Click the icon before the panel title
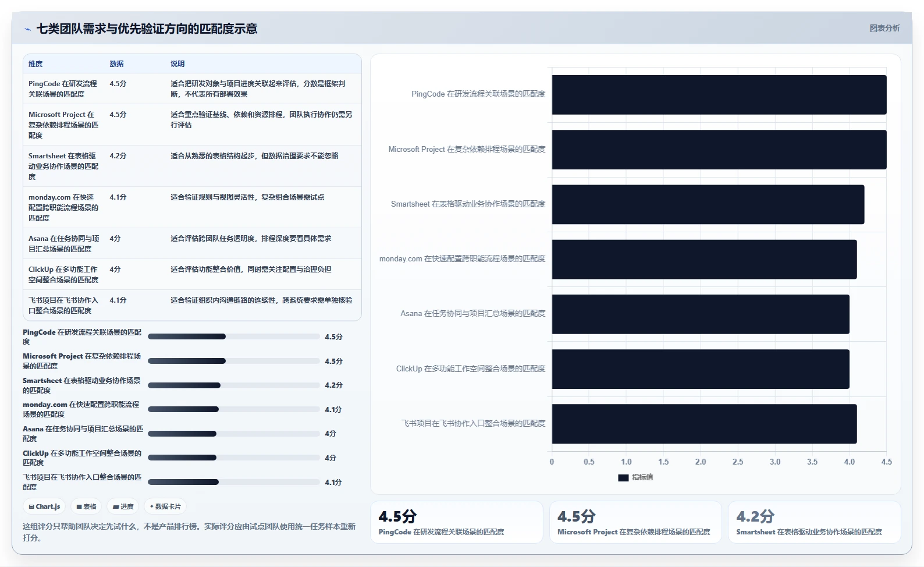The width and height of the screenshot is (924, 567). click(27, 29)
